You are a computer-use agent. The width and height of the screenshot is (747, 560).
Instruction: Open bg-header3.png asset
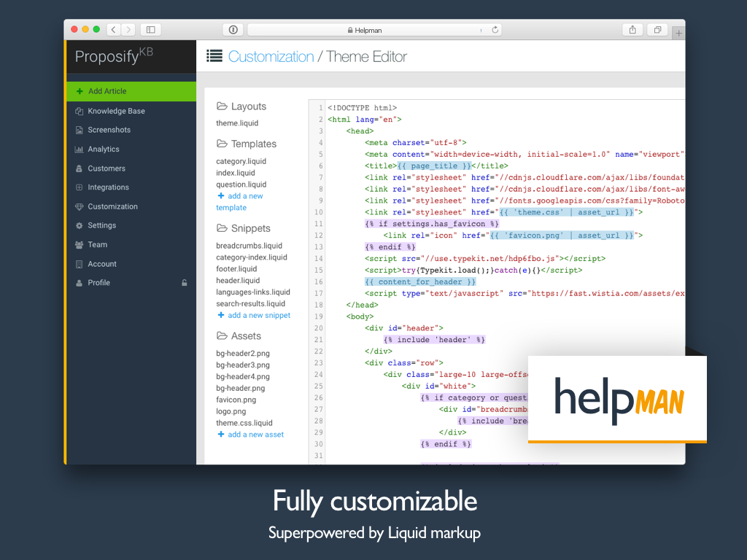point(243,365)
